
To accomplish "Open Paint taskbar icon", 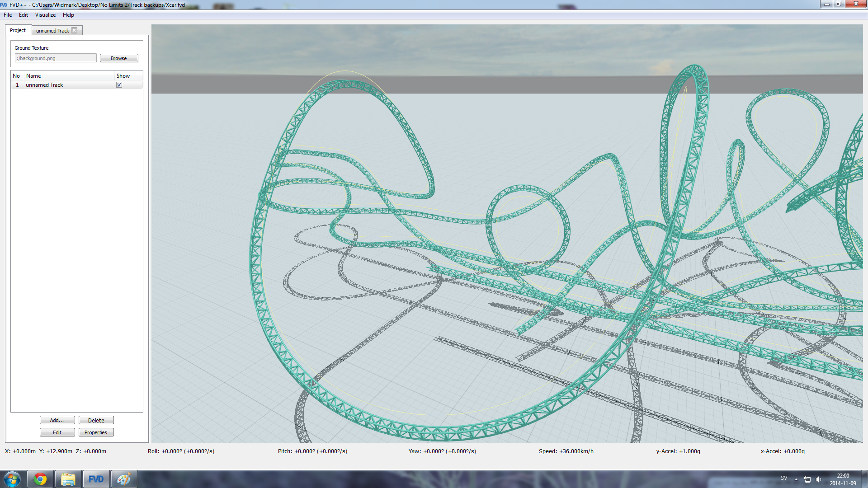I will pyautogui.click(x=124, y=479).
